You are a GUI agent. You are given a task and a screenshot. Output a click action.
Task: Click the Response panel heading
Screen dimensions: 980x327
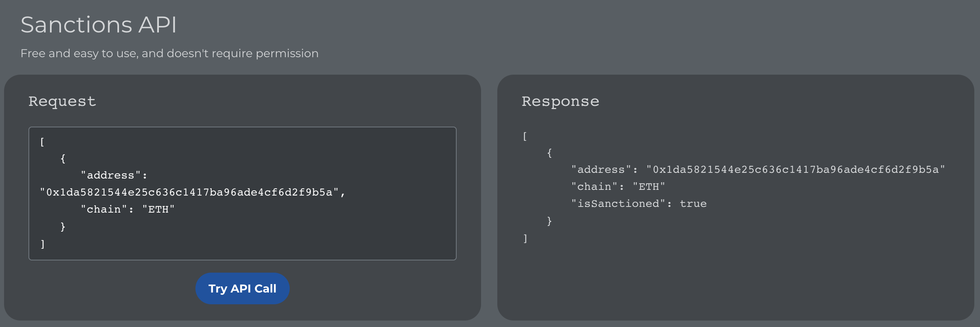(x=560, y=101)
